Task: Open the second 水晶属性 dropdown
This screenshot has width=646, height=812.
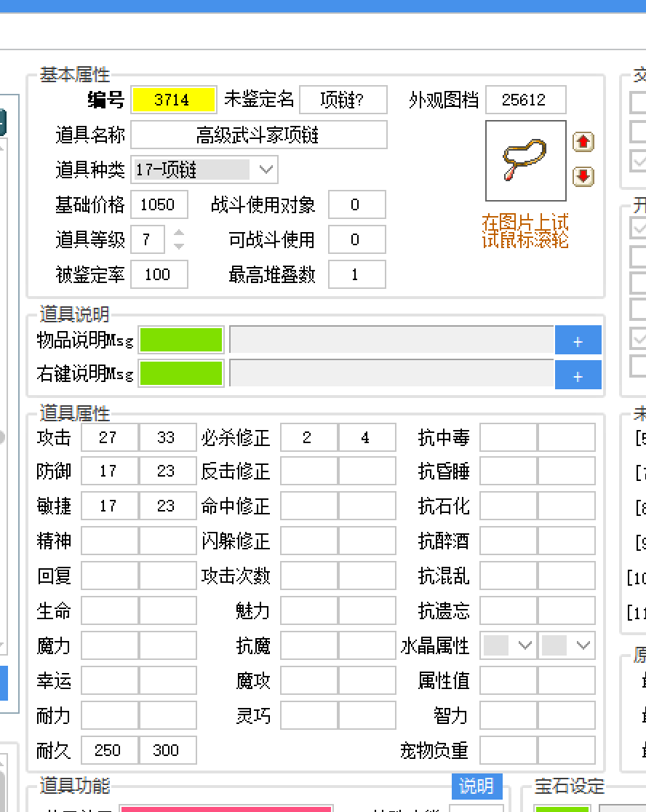Action: [x=567, y=645]
